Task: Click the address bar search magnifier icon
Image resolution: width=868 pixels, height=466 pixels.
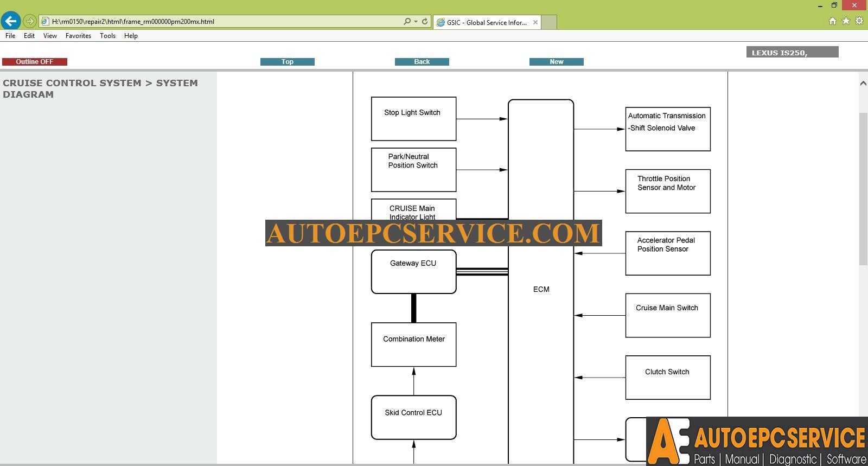Action: 407,22
